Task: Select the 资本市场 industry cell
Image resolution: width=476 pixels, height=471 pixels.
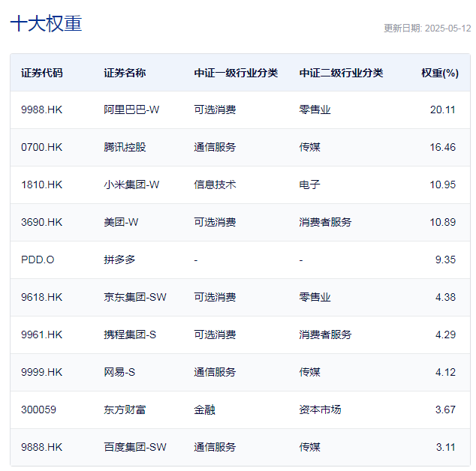Action: (320, 409)
